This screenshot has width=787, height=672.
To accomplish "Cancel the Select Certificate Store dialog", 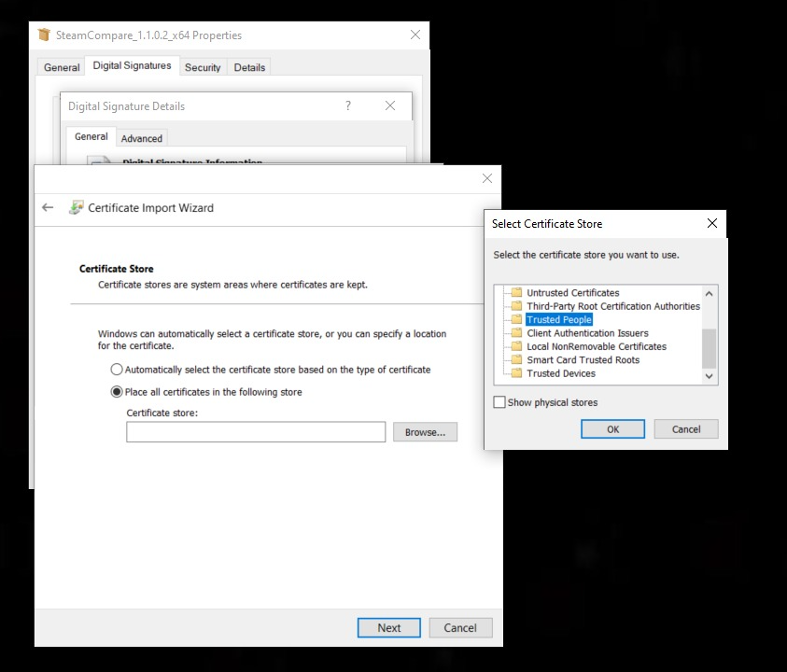I will (x=686, y=429).
